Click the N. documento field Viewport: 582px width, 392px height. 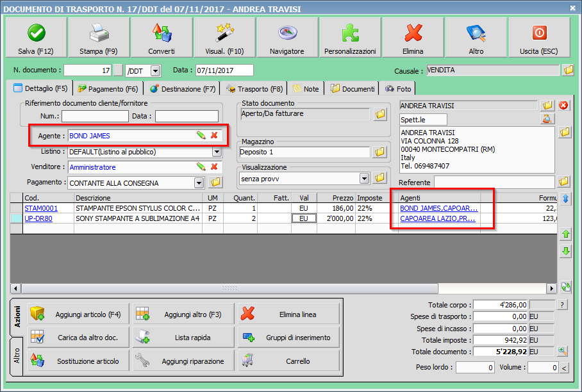[87, 70]
